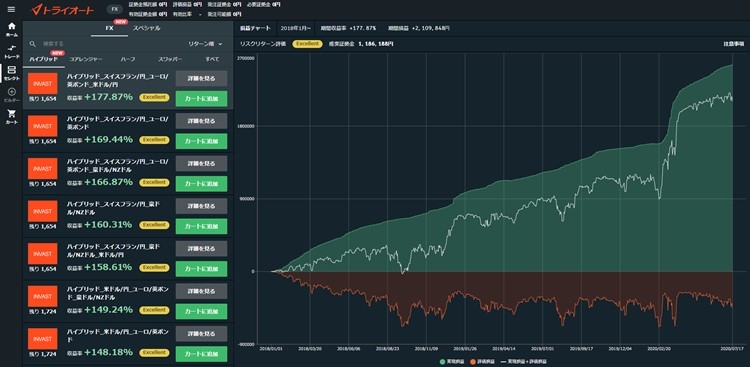This screenshot has width=750, height=367.
Task: Click the 1800000 y-axis label
Action: [x=246, y=126]
